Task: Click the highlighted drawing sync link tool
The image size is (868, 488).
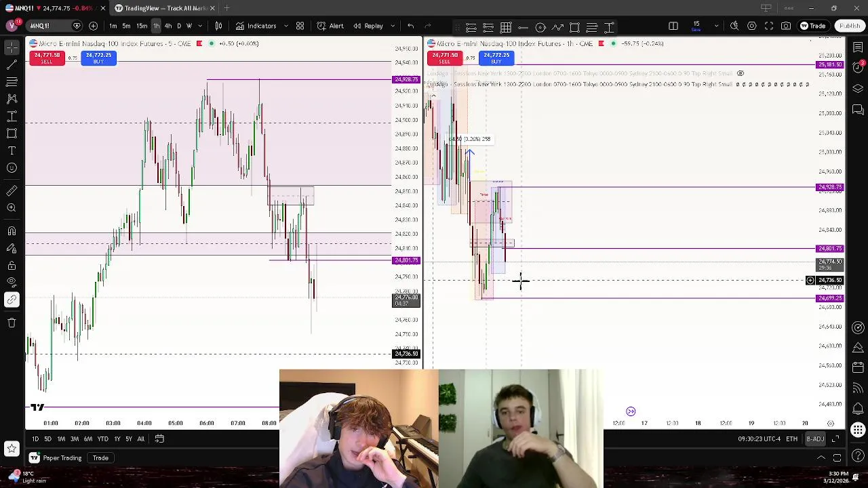Action: point(12,300)
